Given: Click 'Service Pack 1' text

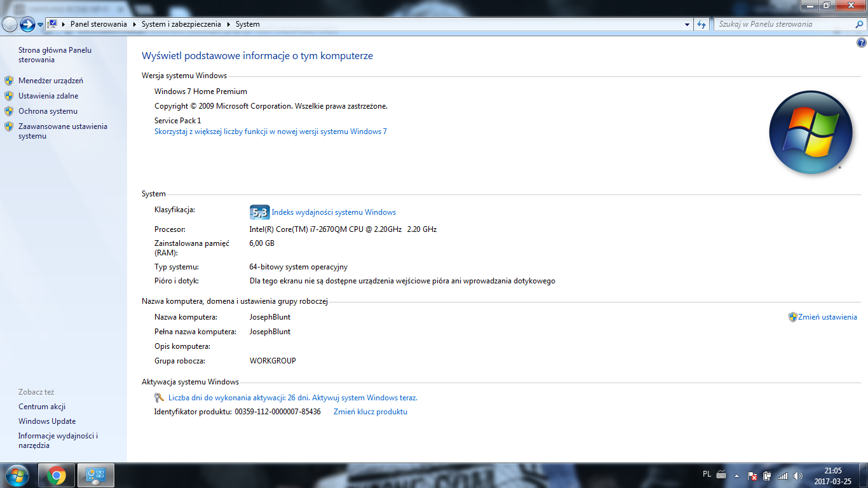Looking at the screenshot, I should click(177, 121).
